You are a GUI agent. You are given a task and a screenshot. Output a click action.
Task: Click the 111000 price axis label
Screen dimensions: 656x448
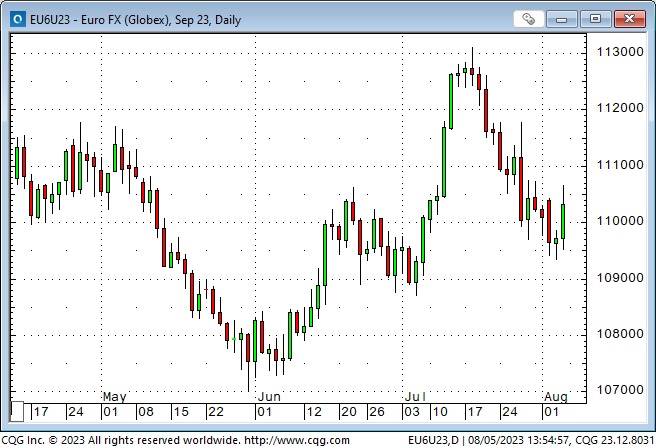[x=620, y=165]
